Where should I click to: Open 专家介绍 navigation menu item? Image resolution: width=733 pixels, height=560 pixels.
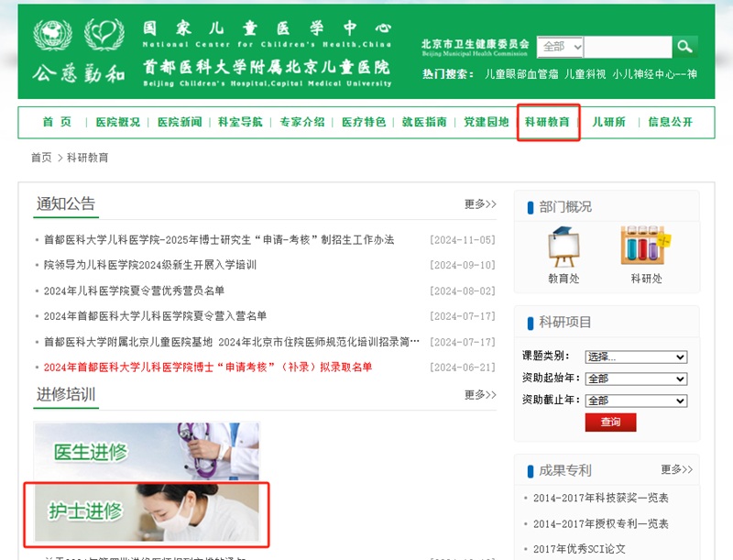301,122
